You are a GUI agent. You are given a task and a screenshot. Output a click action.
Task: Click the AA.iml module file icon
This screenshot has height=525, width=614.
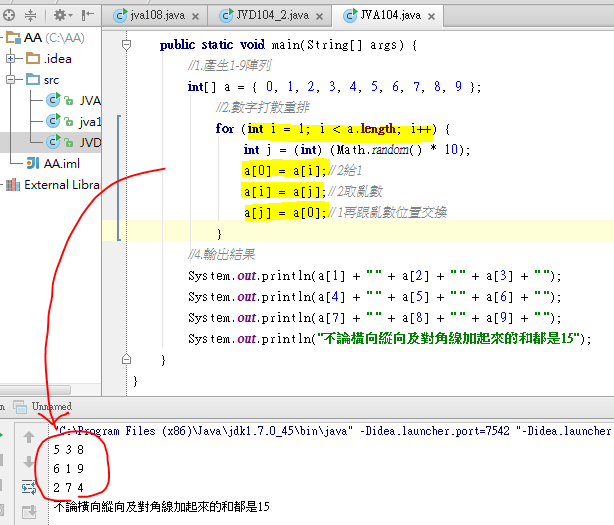pos(33,163)
